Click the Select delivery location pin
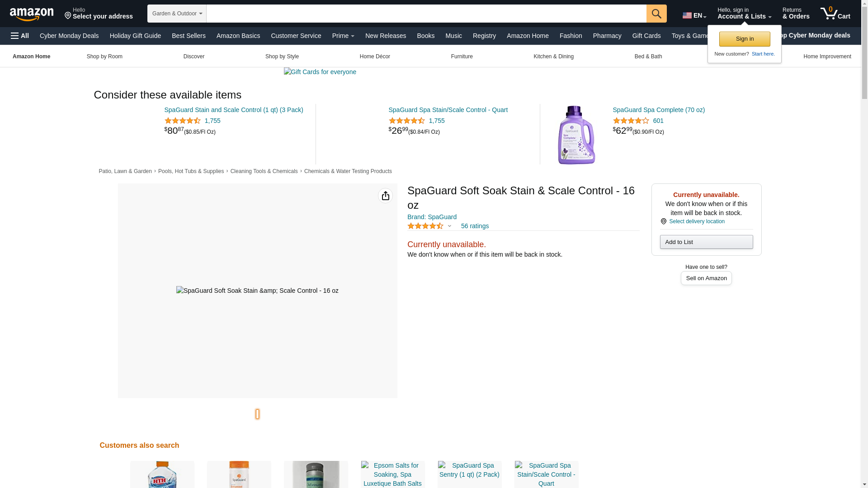This screenshot has height=488, width=868. coord(664,221)
